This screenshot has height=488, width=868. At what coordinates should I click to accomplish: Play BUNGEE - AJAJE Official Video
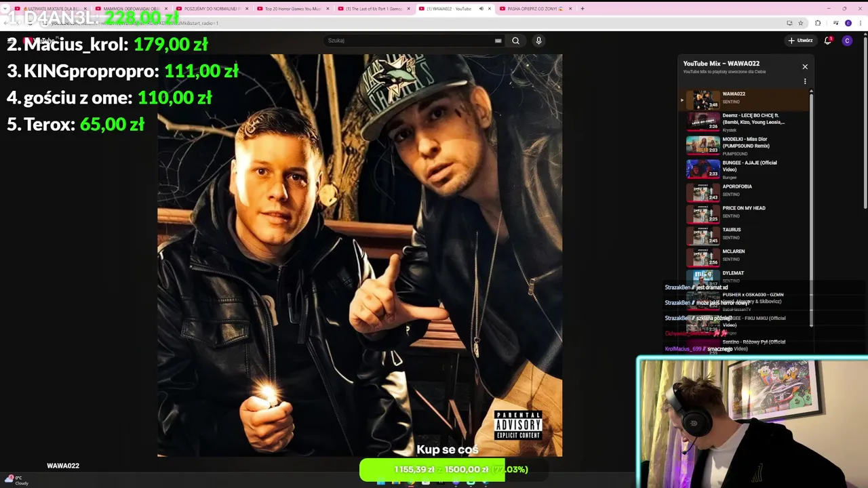(745, 169)
